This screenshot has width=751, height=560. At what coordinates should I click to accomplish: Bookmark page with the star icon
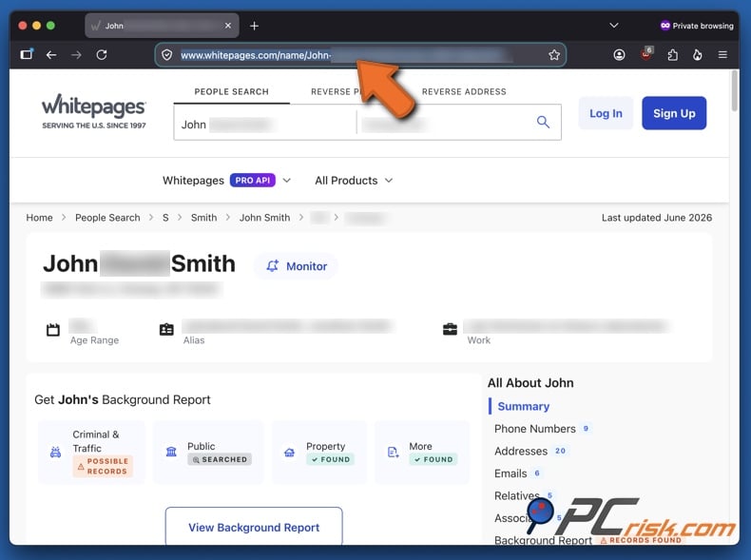[x=554, y=55]
